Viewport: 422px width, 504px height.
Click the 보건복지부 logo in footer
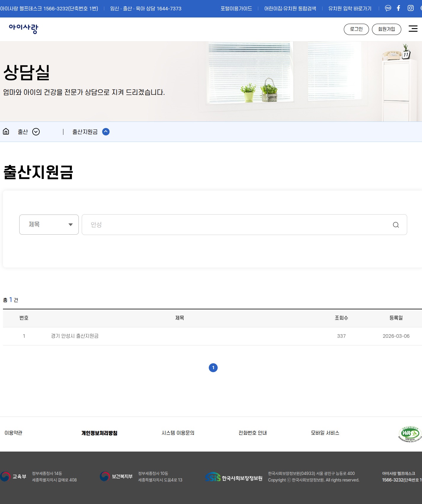click(x=116, y=476)
